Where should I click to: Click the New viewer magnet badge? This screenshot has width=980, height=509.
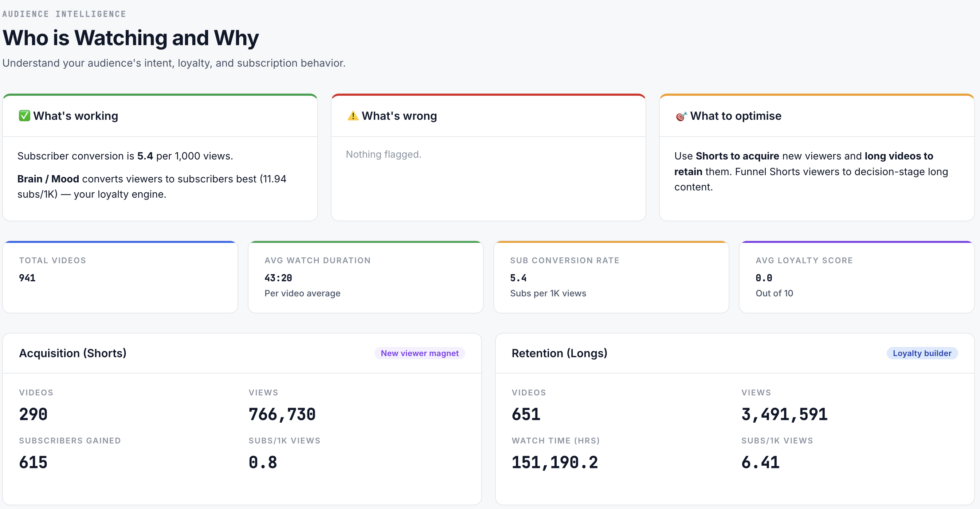(420, 353)
